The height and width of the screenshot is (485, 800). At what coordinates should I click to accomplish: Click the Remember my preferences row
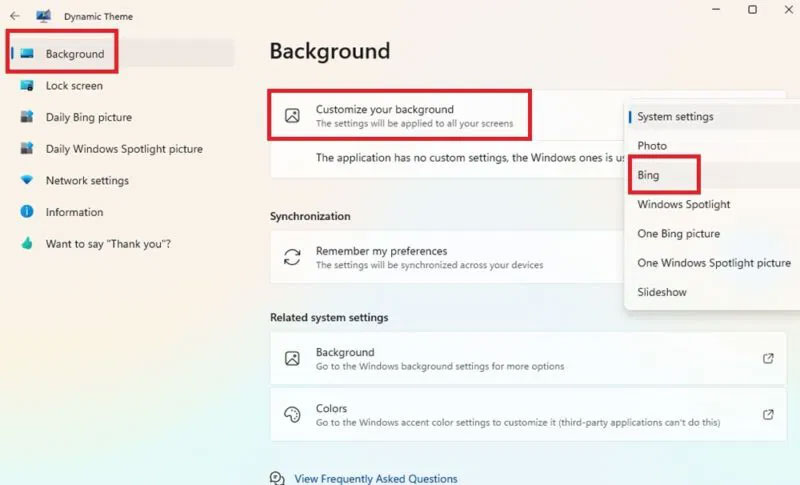click(447, 257)
